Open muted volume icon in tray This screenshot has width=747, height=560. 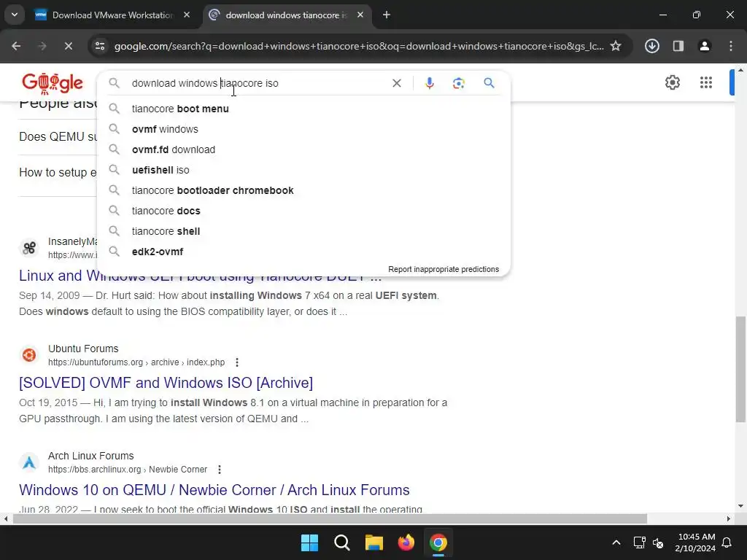coord(658,542)
